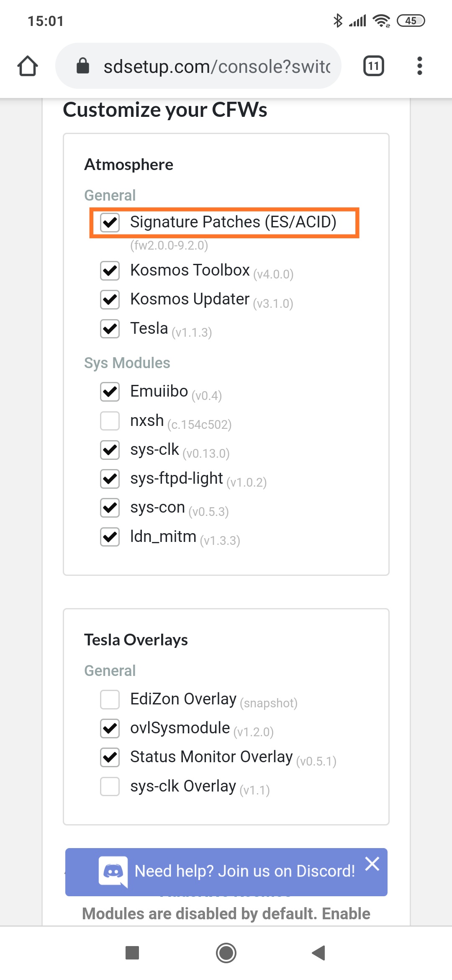This screenshot has width=452, height=980.
Task: Tap the 'Status Monitor Overlay' label text
Action: point(211,757)
